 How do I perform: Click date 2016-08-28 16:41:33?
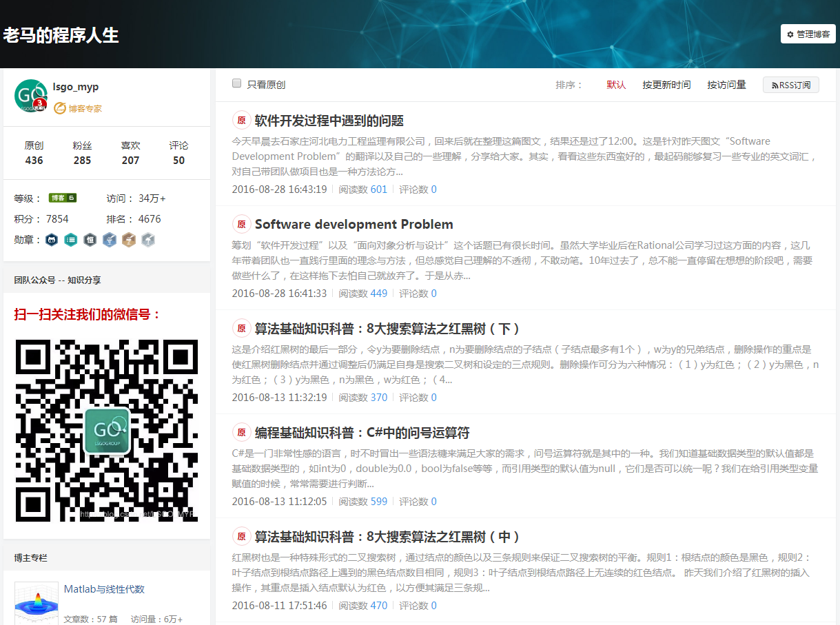tap(279, 294)
